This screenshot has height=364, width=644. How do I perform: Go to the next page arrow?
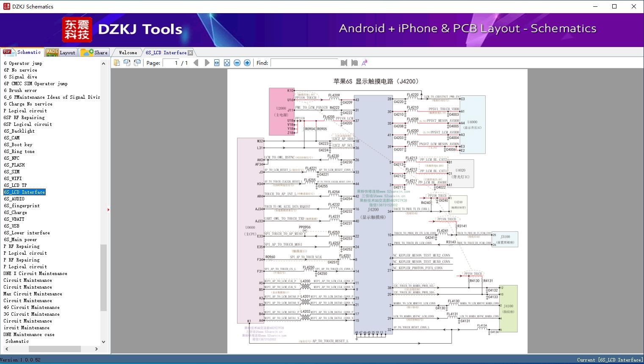(x=207, y=63)
